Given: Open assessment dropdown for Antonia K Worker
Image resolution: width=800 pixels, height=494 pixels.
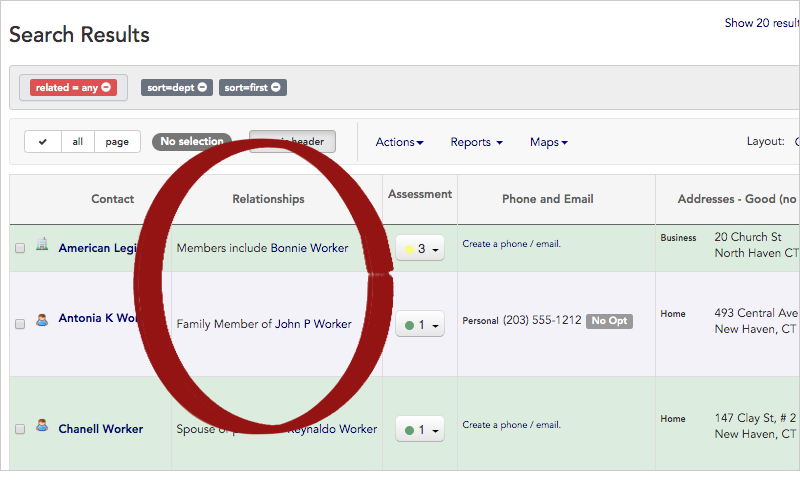Looking at the screenshot, I should 420,325.
